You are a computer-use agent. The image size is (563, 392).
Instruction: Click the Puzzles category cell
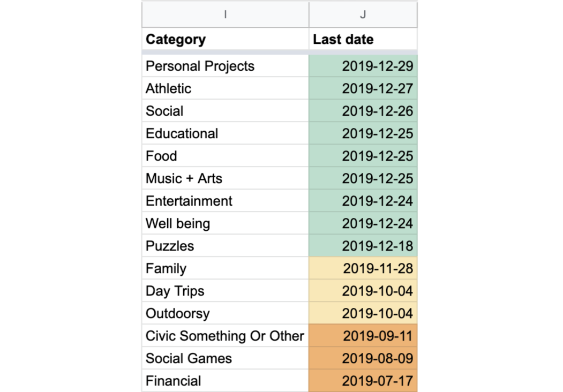[225, 246]
